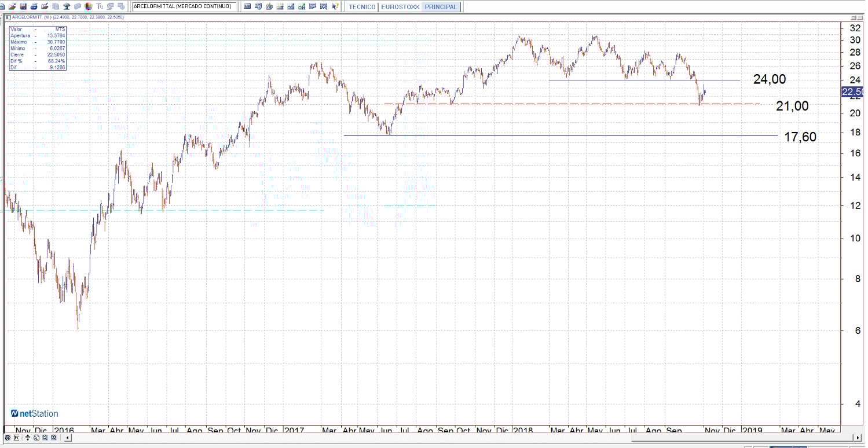This screenshot has width=868, height=448.
Task: Click the blue line chart icon
Action: [x=291, y=6]
